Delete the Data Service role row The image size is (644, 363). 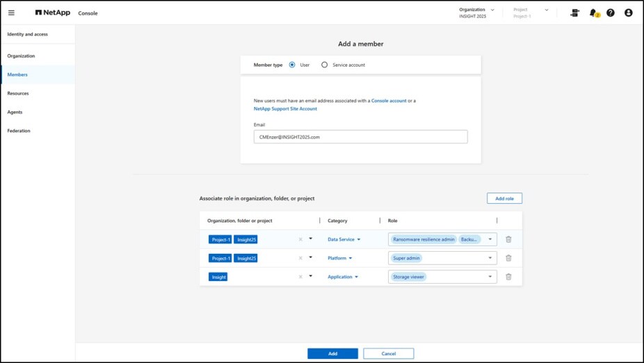[508, 239]
